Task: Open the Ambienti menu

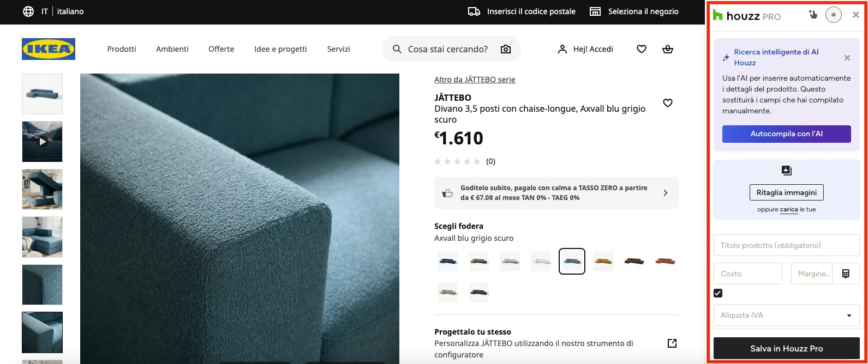Action: pyautogui.click(x=172, y=49)
